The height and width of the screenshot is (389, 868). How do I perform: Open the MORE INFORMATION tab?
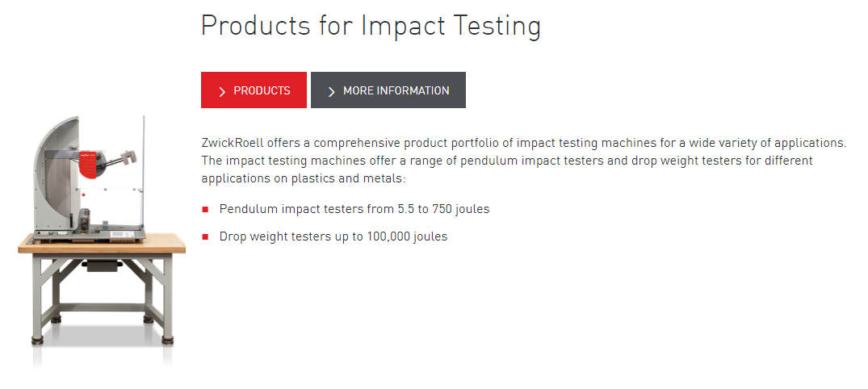click(x=388, y=90)
